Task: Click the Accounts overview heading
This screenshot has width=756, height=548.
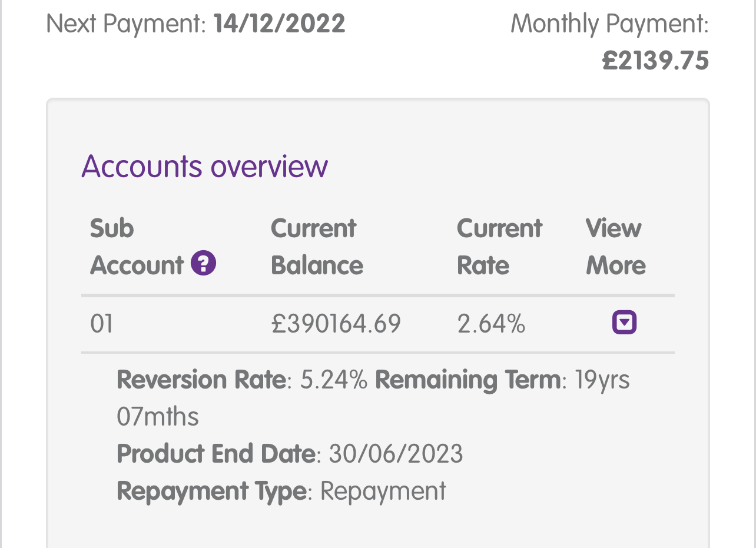Action: (205, 166)
